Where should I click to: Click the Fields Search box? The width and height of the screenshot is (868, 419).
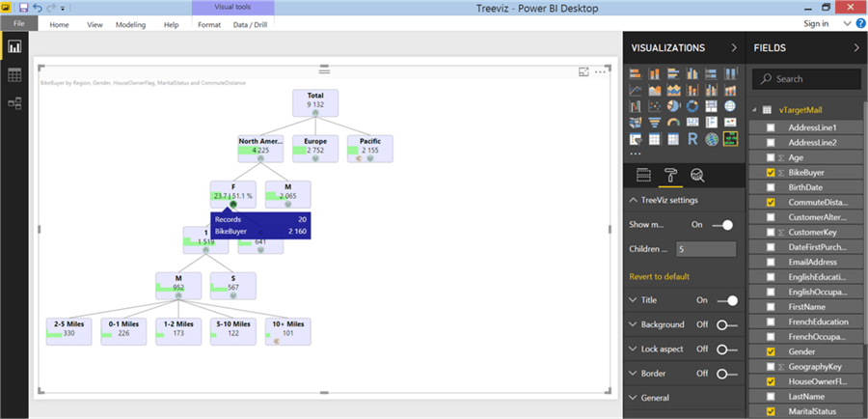[806, 79]
